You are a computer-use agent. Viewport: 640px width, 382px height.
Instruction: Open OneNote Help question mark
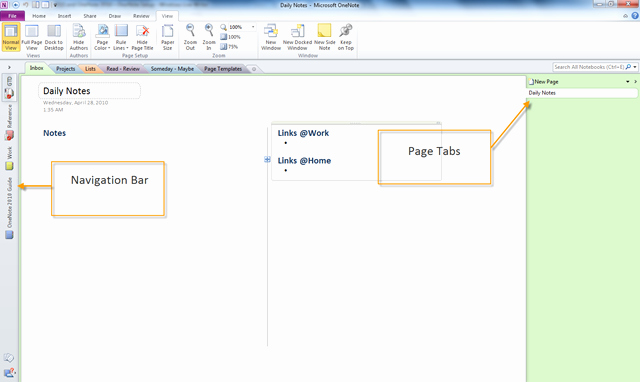coord(635,16)
